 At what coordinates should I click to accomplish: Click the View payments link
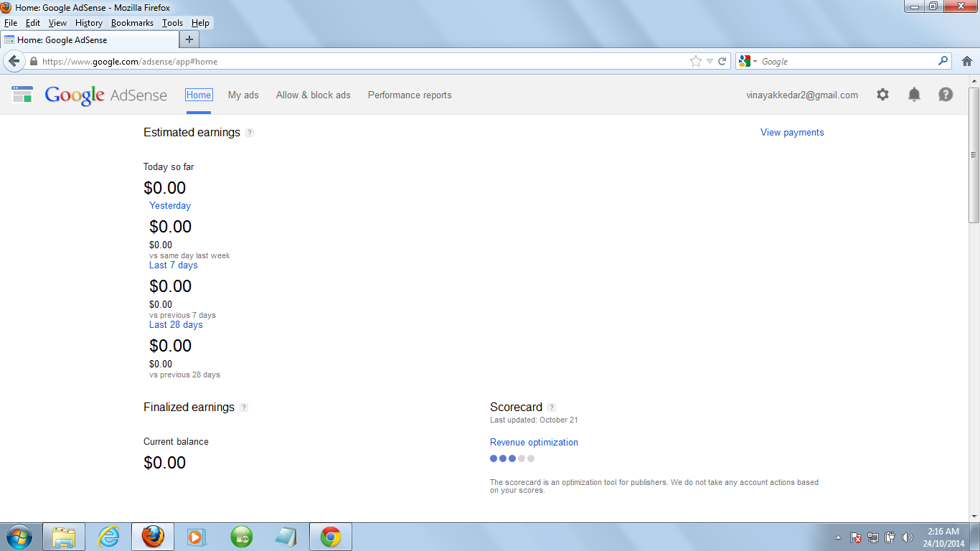[792, 133]
